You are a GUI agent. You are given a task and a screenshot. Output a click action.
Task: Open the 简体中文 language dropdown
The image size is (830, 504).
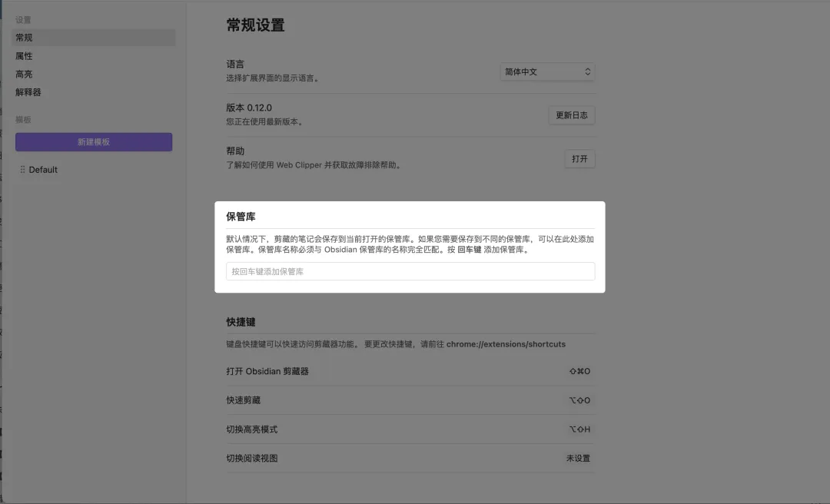coord(547,71)
